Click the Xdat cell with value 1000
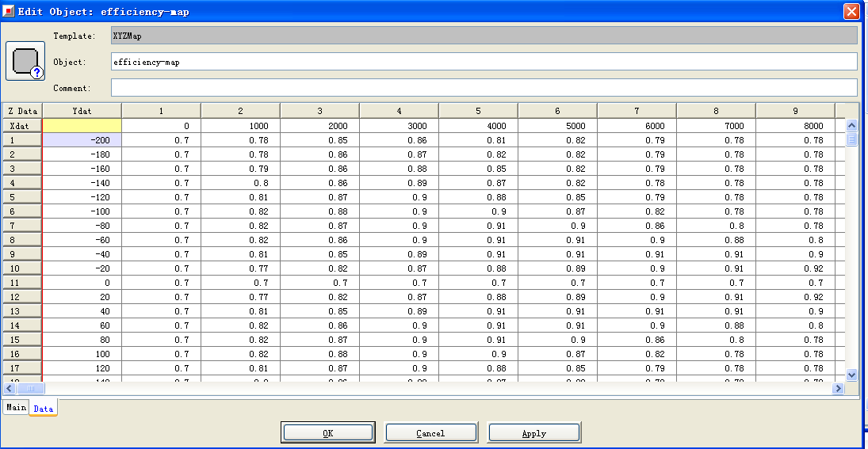868x449 pixels. tap(240, 126)
